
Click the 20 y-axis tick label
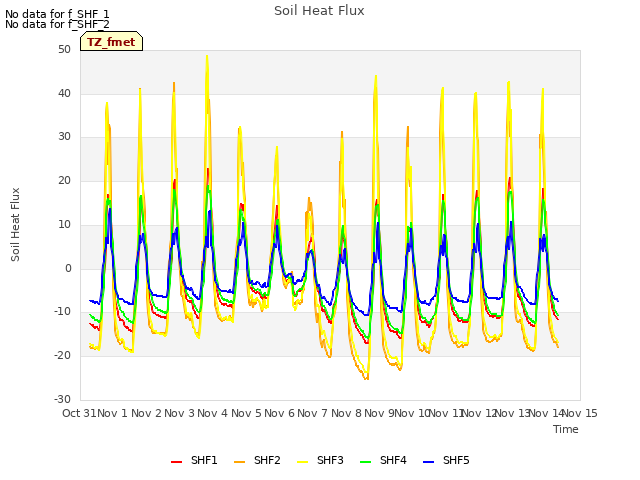64,180
